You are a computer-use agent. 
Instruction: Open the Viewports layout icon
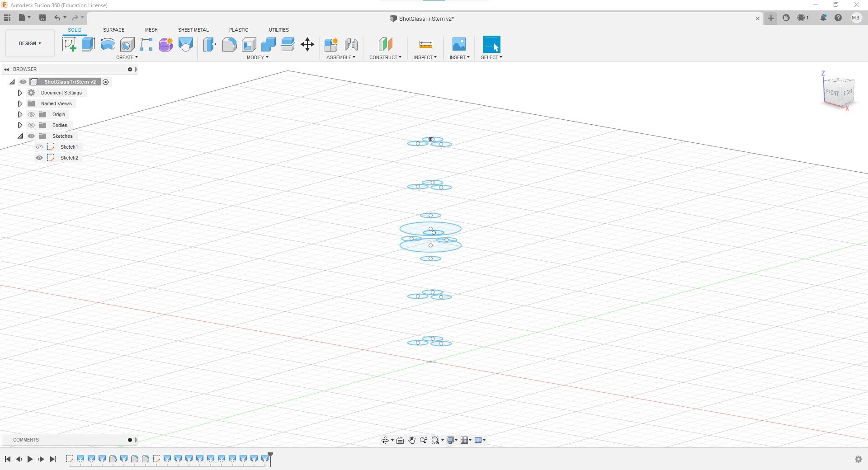click(x=478, y=440)
